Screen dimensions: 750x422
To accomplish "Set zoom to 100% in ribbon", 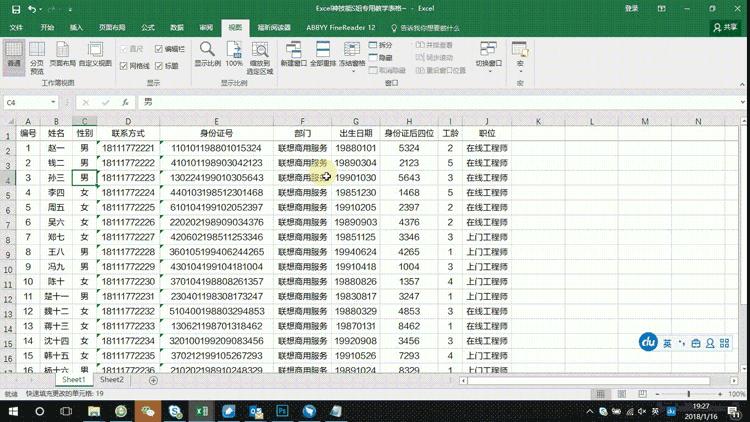I will tap(234, 54).
